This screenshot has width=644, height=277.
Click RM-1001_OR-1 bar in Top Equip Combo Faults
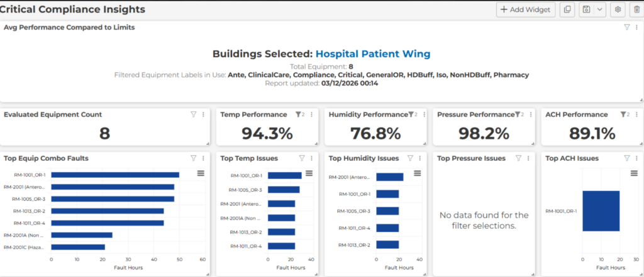(115, 175)
